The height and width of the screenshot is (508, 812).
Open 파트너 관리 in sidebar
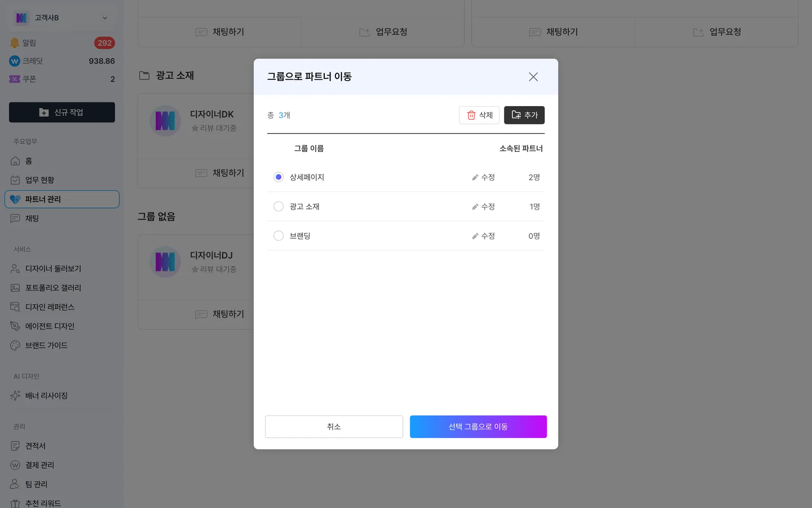(62, 199)
